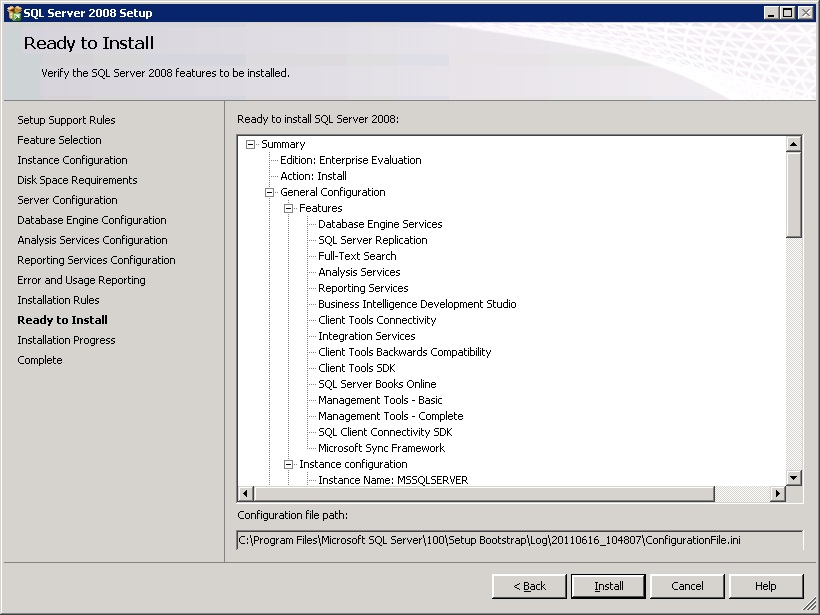
Task: Select 'Reporting Services' feature row
Action: click(363, 288)
